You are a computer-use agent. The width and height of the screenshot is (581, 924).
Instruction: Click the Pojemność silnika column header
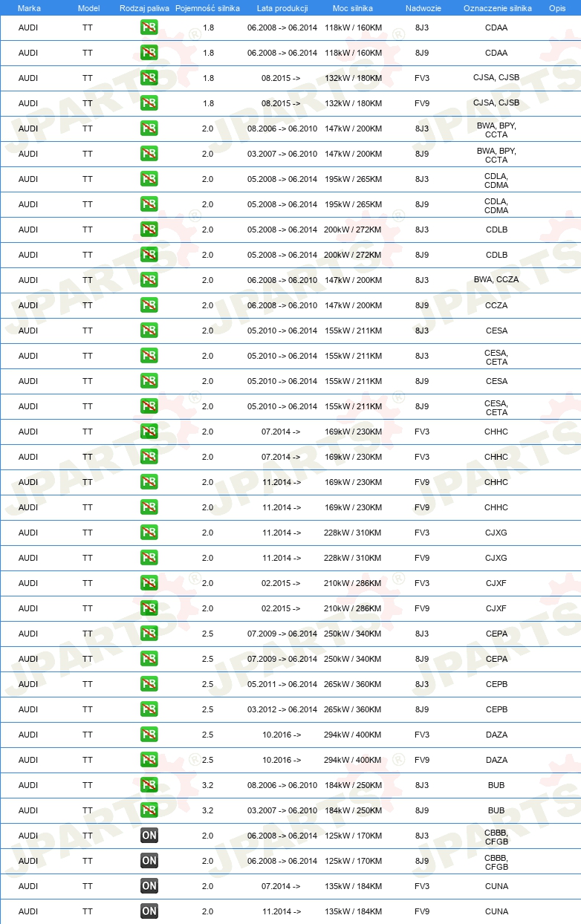(x=208, y=8)
